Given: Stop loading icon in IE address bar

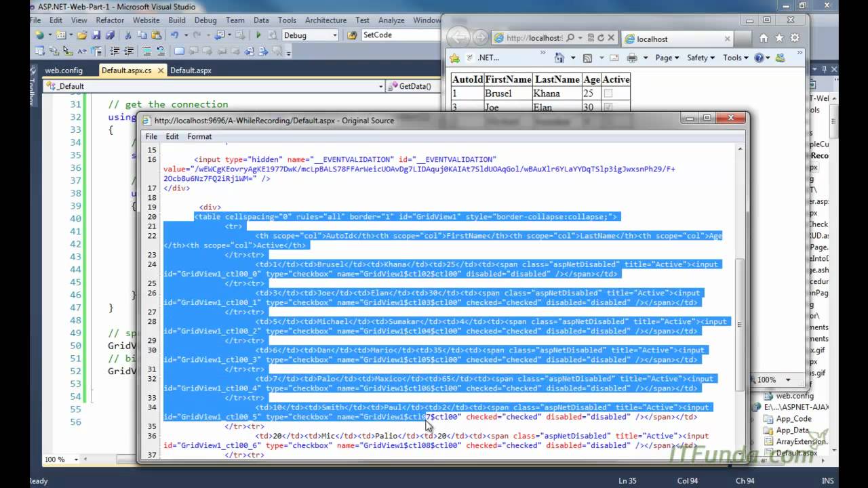Looking at the screenshot, I should tap(611, 38).
